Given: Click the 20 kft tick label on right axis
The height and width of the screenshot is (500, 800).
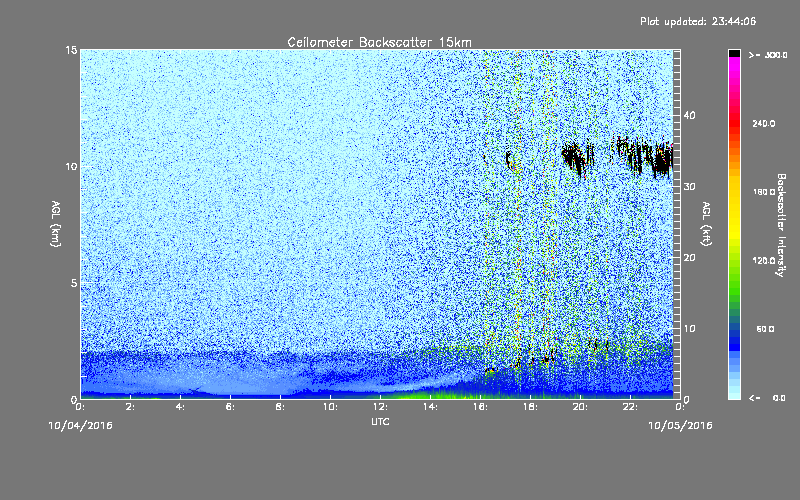Looking at the screenshot, I should click(x=689, y=258).
